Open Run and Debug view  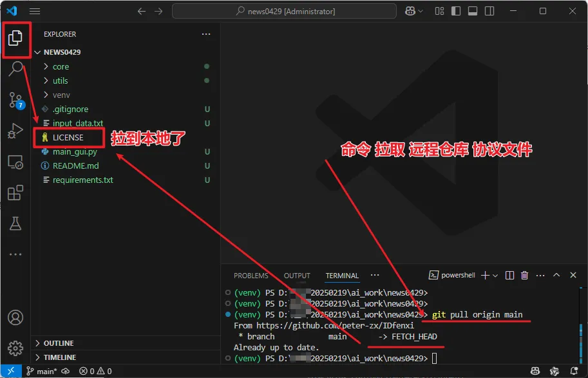(15, 131)
